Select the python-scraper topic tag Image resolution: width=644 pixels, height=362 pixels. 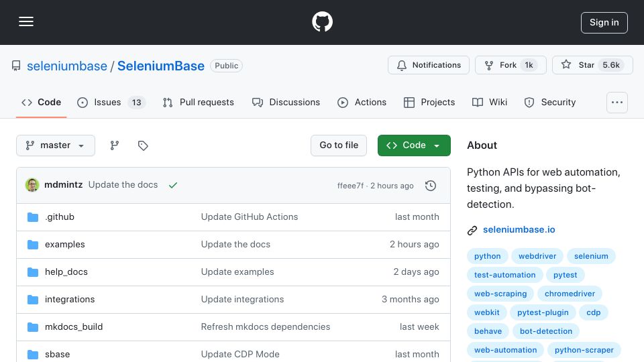(584, 350)
